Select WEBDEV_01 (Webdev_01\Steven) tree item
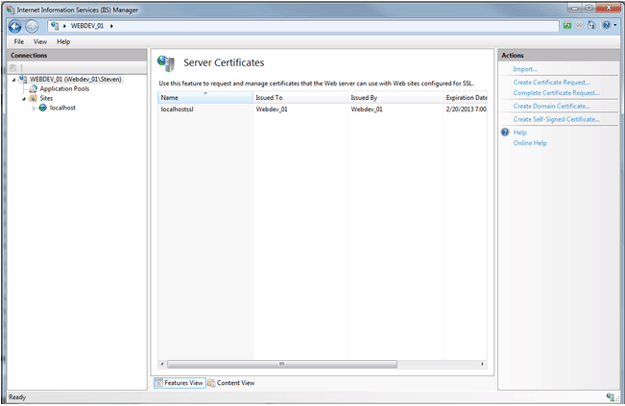 pyautogui.click(x=75, y=79)
